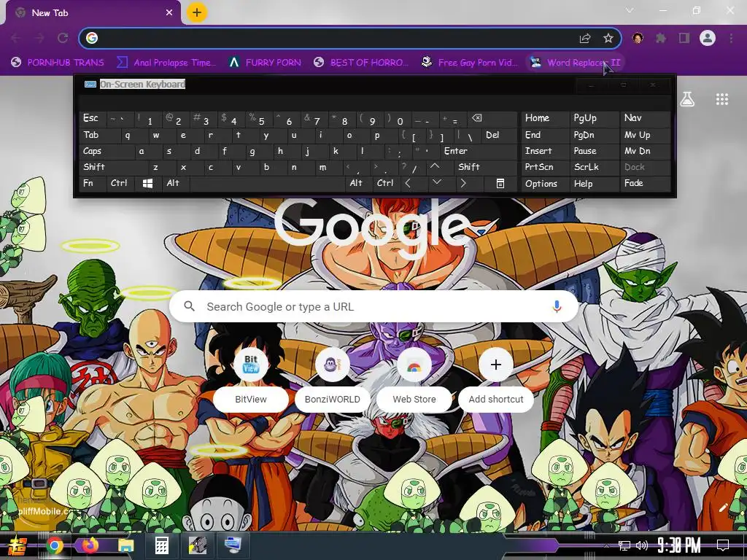
Task: Click PrtScn key on on-screen keyboard
Action: [545, 167]
